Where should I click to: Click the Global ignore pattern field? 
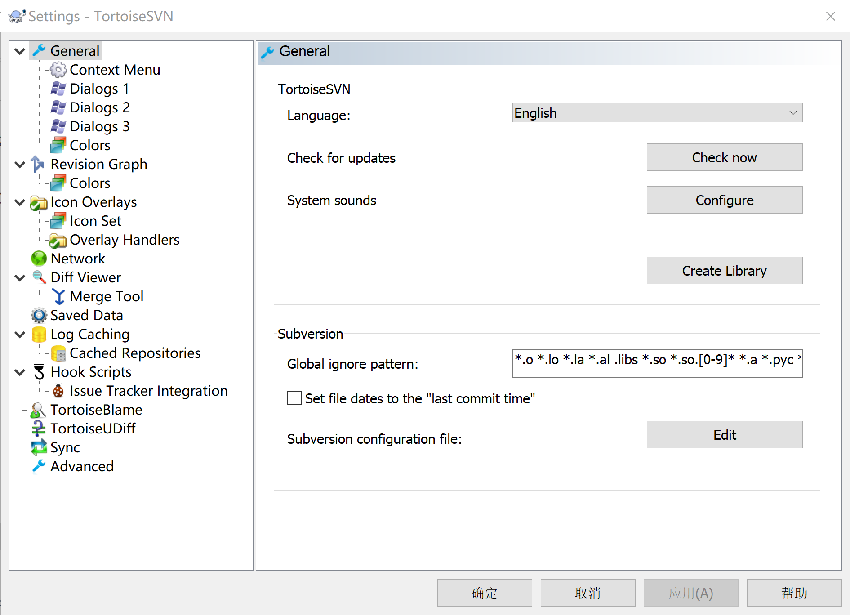click(657, 363)
